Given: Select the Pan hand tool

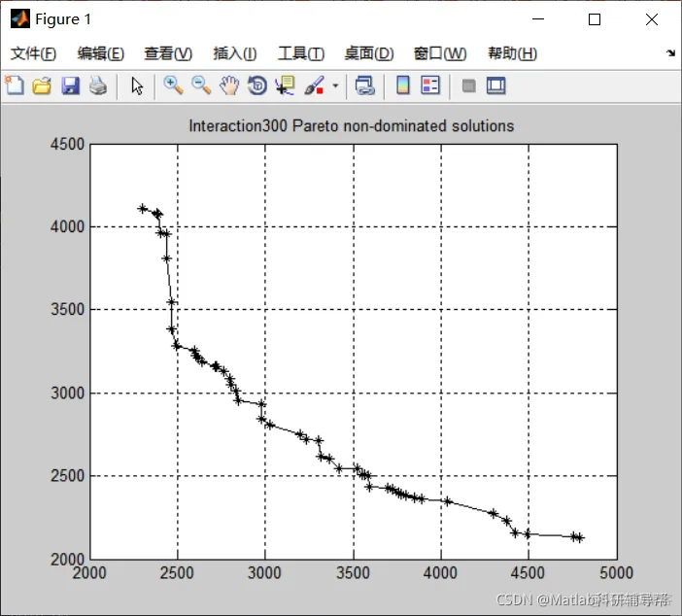Looking at the screenshot, I should click(x=229, y=86).
